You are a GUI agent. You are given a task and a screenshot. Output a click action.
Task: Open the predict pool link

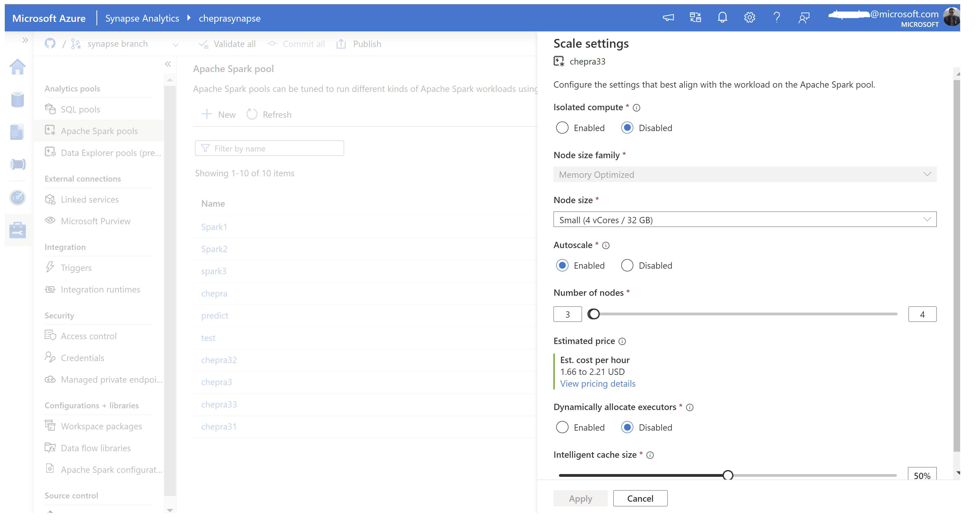pyautogui.click(x=215, y=316)
